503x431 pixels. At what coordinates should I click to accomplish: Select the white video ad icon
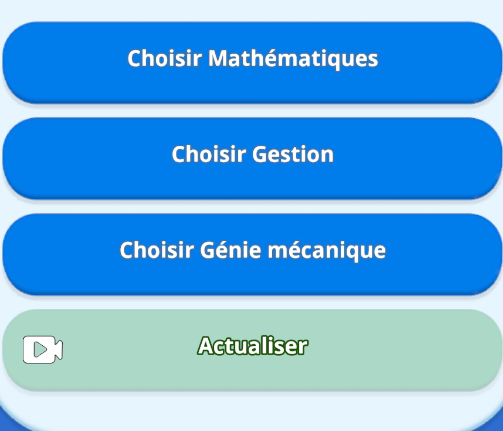[x=43, y=349]
